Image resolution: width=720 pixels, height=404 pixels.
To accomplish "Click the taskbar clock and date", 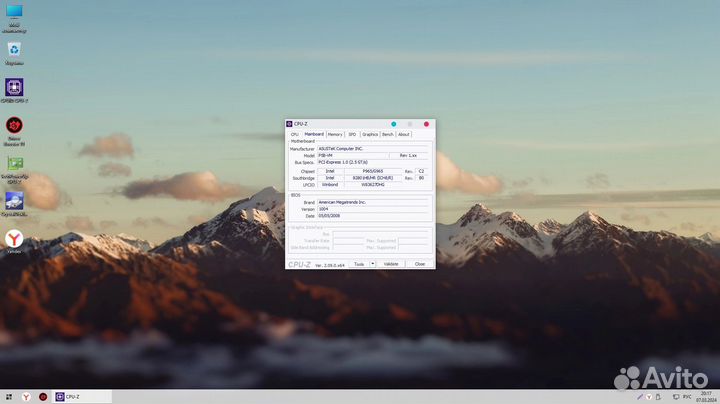I will pos(703,397).
